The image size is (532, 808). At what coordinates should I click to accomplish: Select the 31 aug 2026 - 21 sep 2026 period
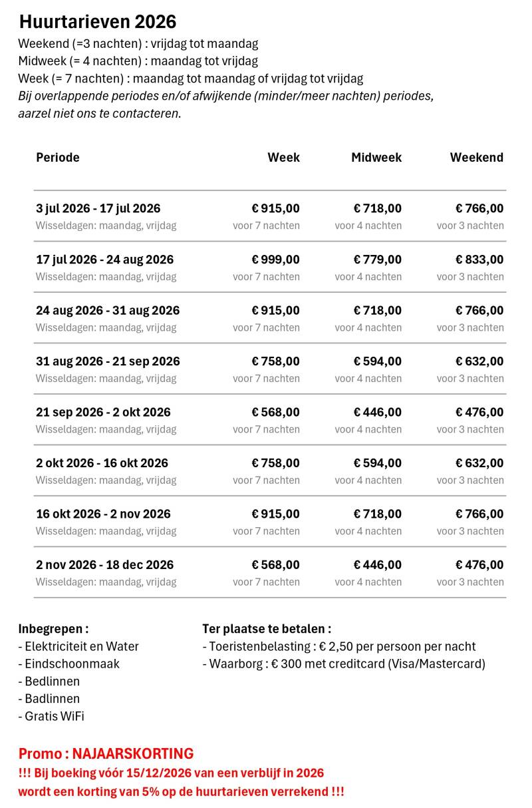[108, 361]
